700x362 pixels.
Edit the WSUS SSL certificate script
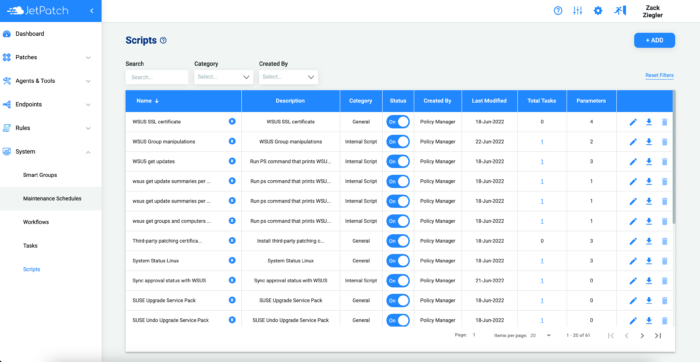tap(633, 122)
